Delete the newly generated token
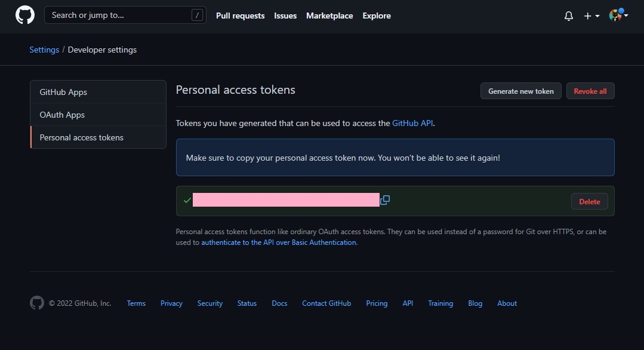 tap(589, 202)
